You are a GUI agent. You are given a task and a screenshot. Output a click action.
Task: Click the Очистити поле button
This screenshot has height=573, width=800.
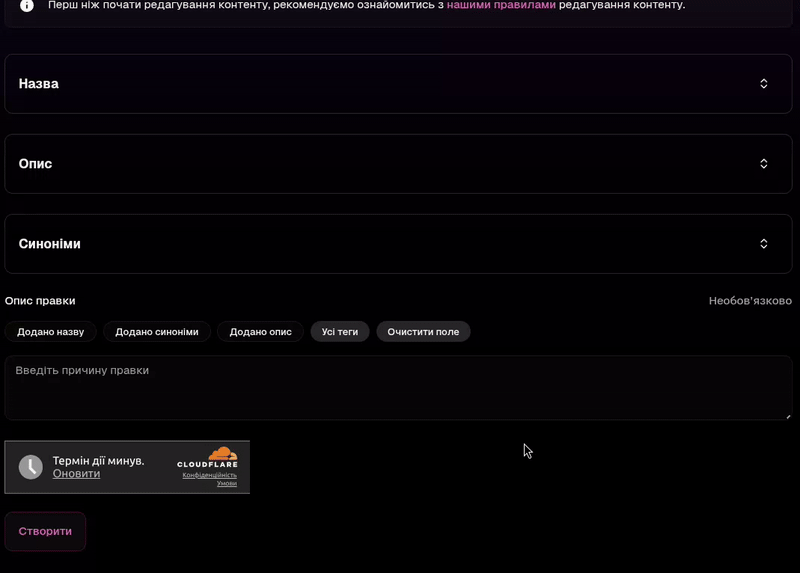423,332
